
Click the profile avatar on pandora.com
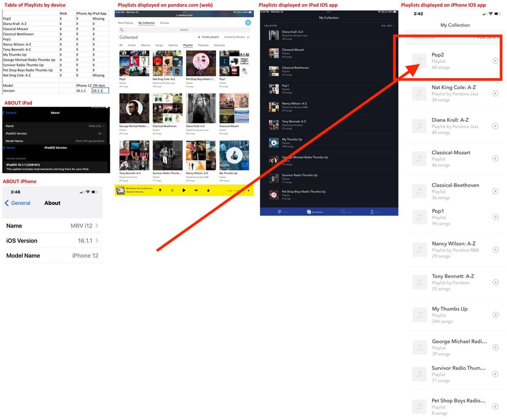tap(248, 23)
